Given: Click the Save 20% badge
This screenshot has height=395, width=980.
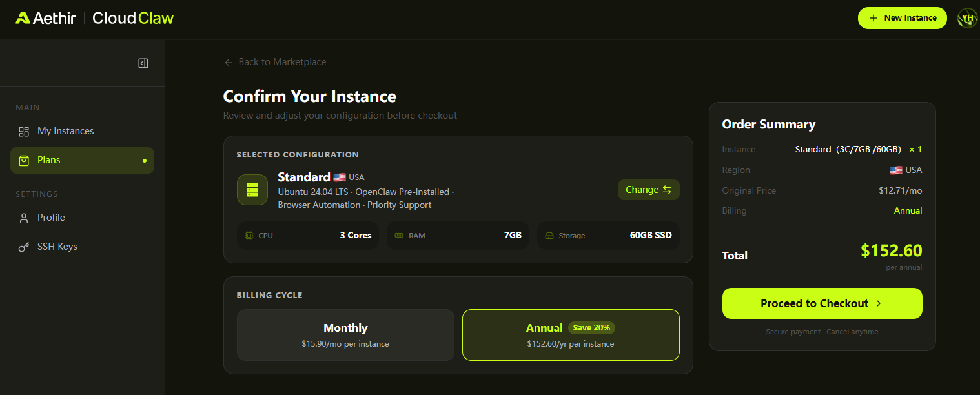Looking at the screenshot, I should [591, 328].
